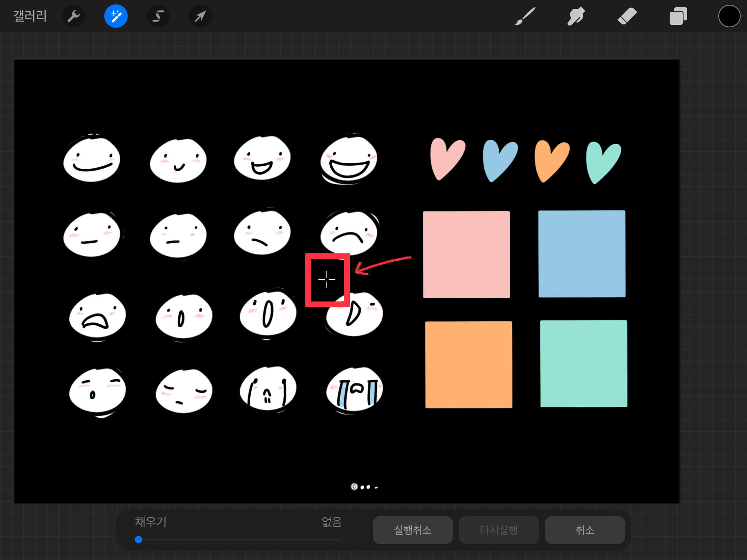Tap the orange square on canvas
Screen dimensions: 747x560
468,365
